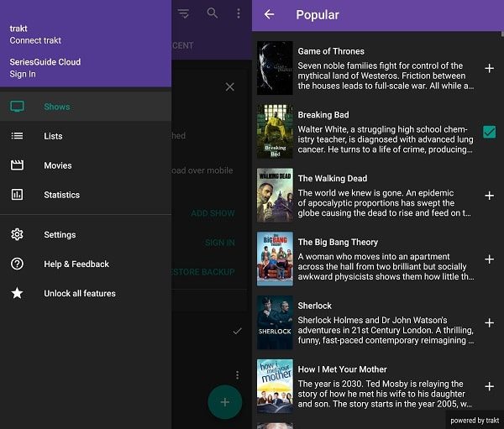Screen dimensions: 504x429
Task: Click the Lists bullet icon
Action: tap(17, 136)
